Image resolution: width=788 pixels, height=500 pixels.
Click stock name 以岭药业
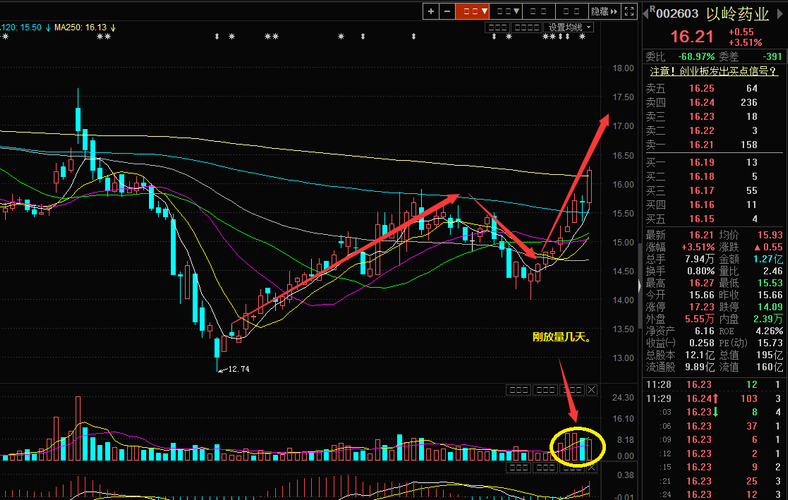737,14
